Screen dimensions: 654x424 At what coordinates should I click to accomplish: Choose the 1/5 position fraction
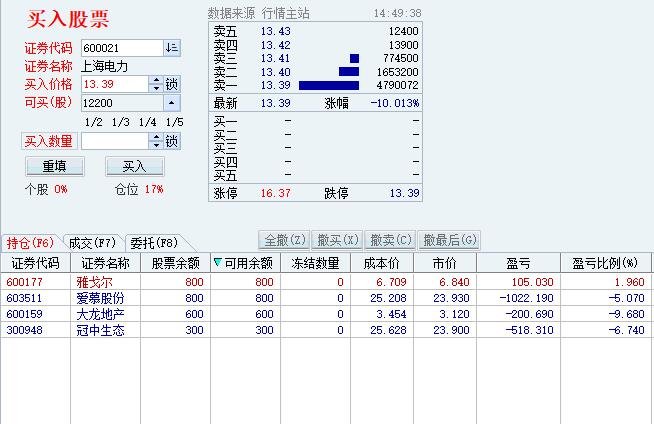[174, 122]
